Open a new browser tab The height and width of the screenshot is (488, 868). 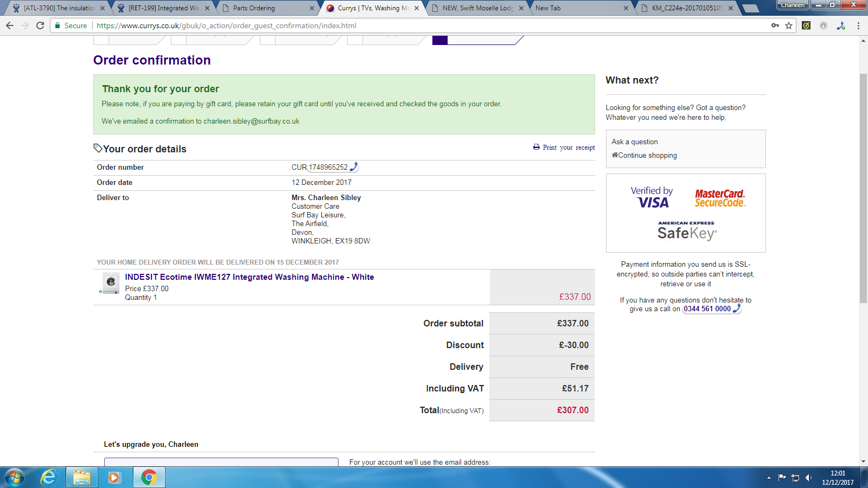tap(751, 8)
